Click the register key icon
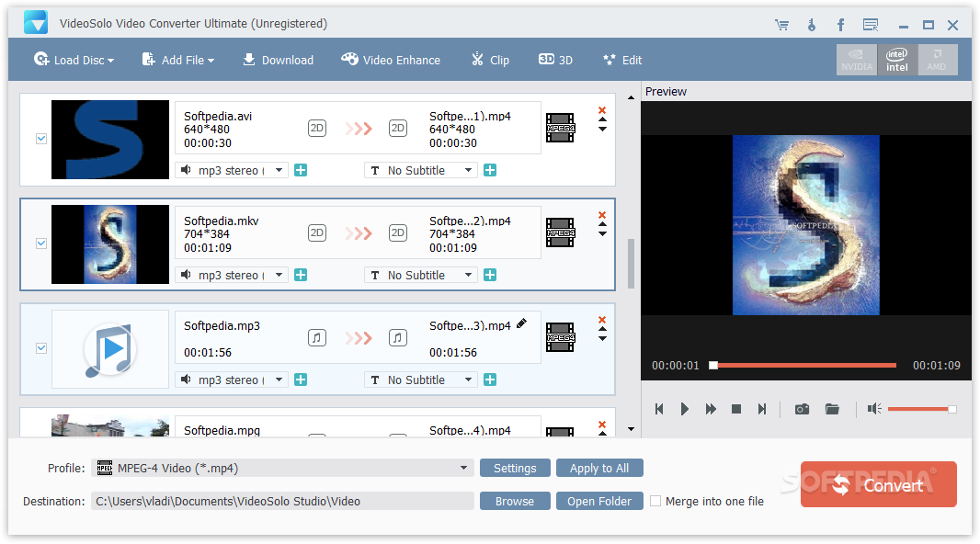 (811, 25)
